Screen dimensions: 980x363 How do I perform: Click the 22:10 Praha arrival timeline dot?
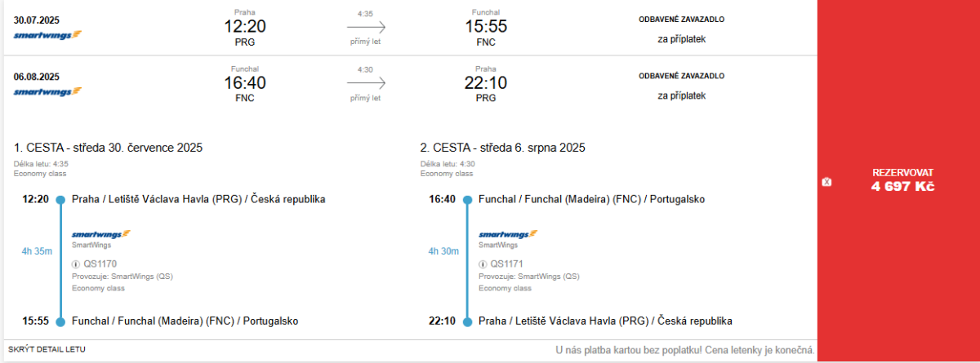tap(467, 321)
